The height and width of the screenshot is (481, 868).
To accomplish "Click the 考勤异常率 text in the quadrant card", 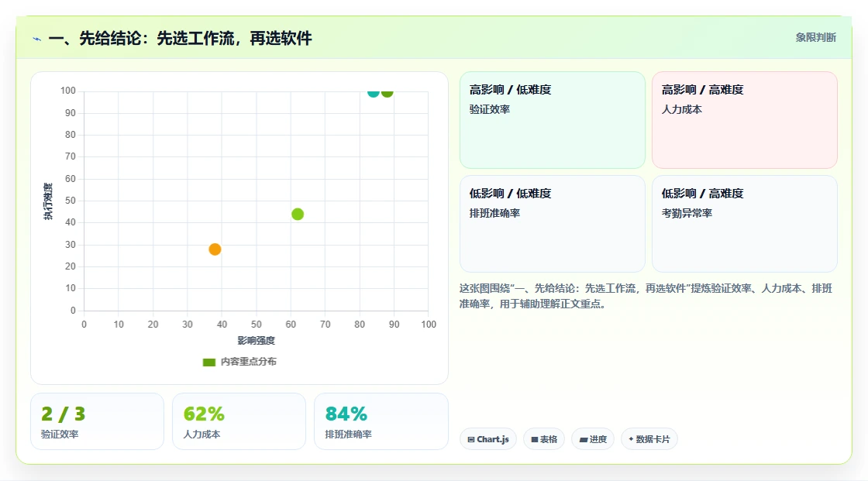I will tap(687, 213).
